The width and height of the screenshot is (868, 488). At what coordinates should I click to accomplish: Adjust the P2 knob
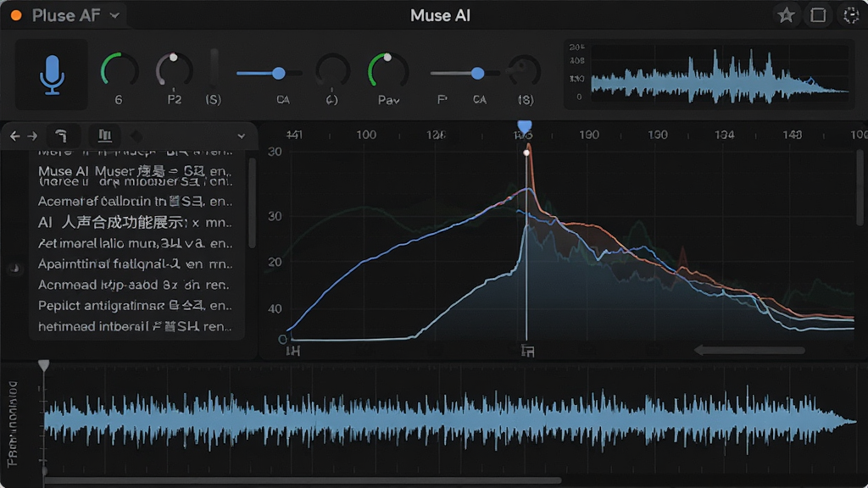174,71
